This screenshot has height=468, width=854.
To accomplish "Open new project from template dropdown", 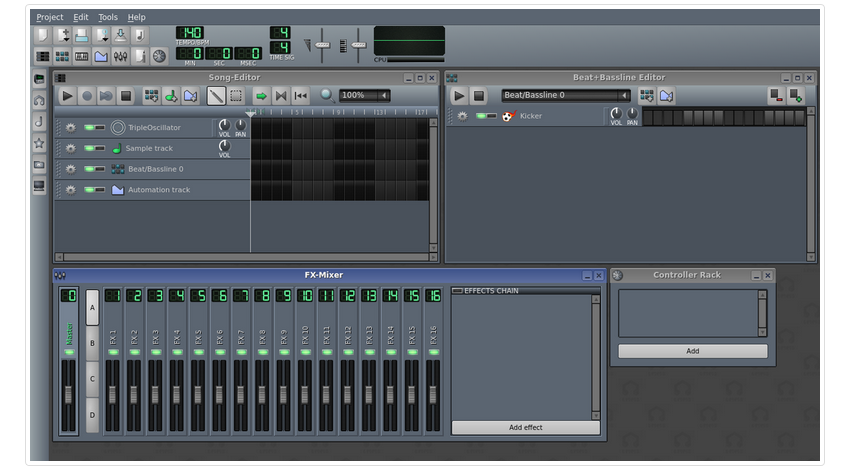I will (62, 36).
